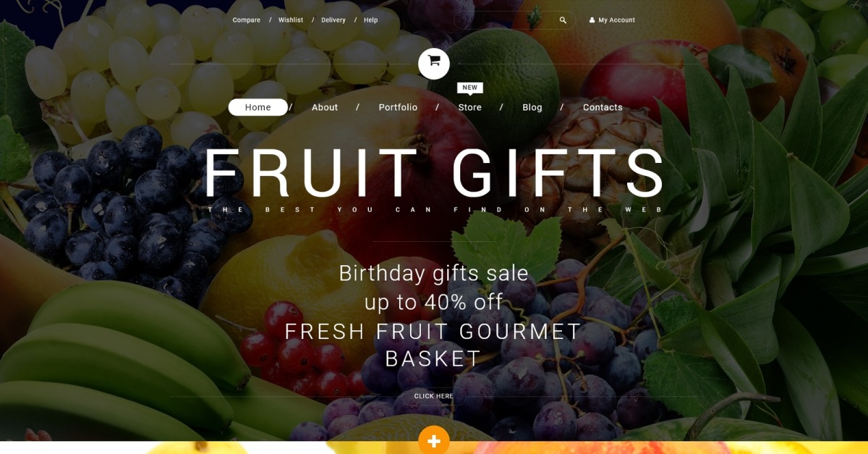This screenshot has width=868, height=454.
Task: Visit the Contacts page
Action: pos(603,107)
